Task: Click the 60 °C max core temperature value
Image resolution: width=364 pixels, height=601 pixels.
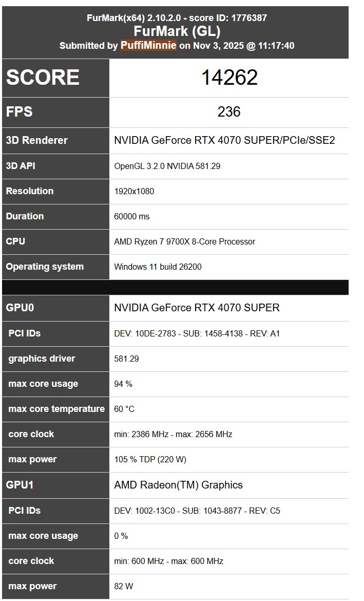Action: point(124,409)
